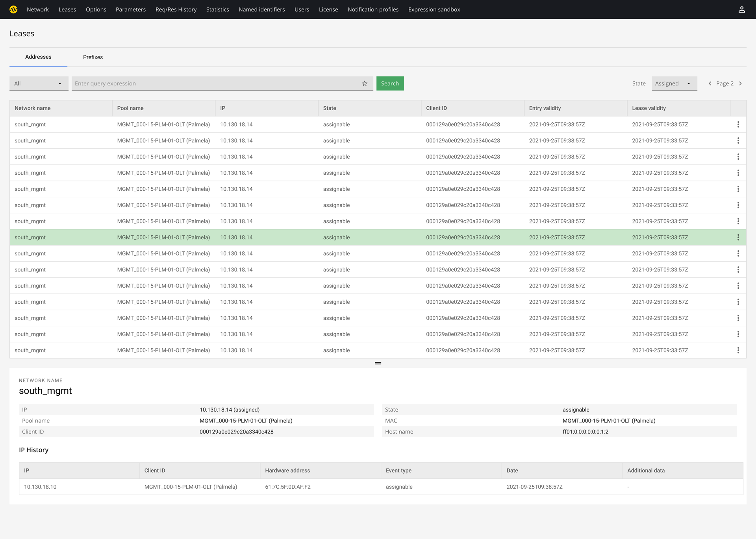Open the Users page
Image resolution: width=756 pixels, height=539 pixels.
(302, 9)
